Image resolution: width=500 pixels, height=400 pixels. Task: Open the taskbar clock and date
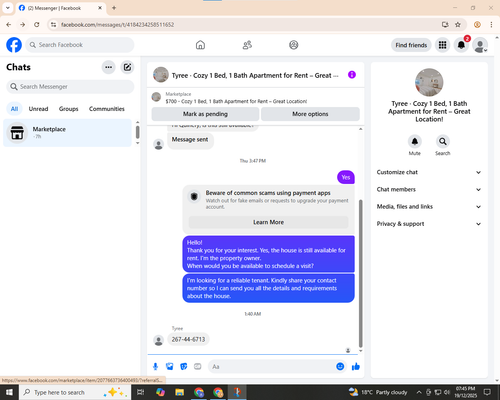[x=466, y=392]
